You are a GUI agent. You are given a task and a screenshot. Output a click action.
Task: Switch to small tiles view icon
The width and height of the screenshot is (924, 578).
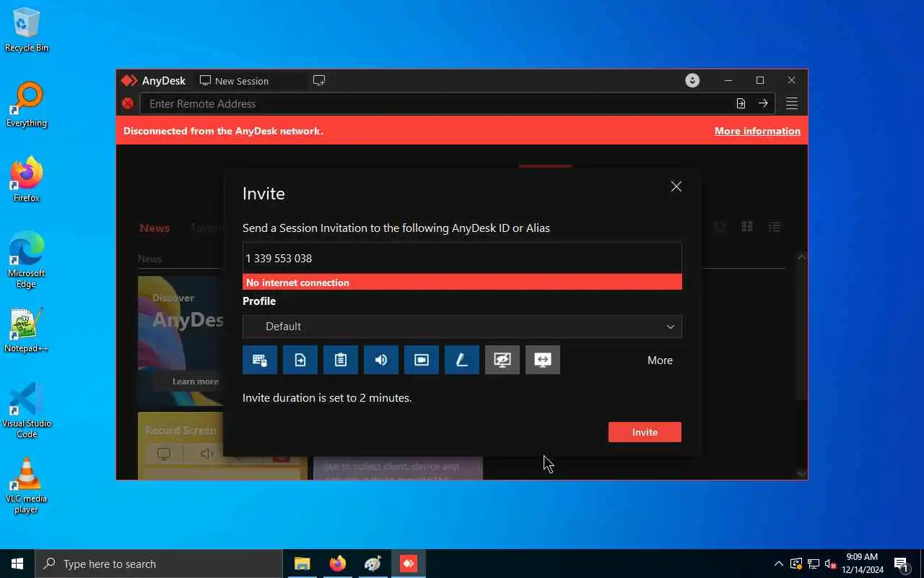click(747, 227)
